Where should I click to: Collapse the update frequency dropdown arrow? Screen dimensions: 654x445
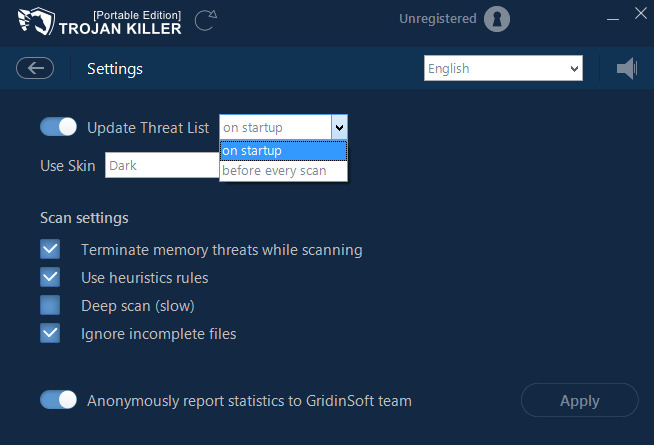(339, 127)
